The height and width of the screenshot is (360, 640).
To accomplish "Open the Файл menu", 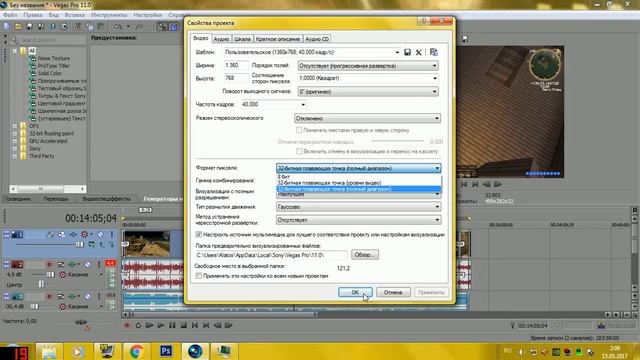I will pyautogui.click(x=10, y=15).
